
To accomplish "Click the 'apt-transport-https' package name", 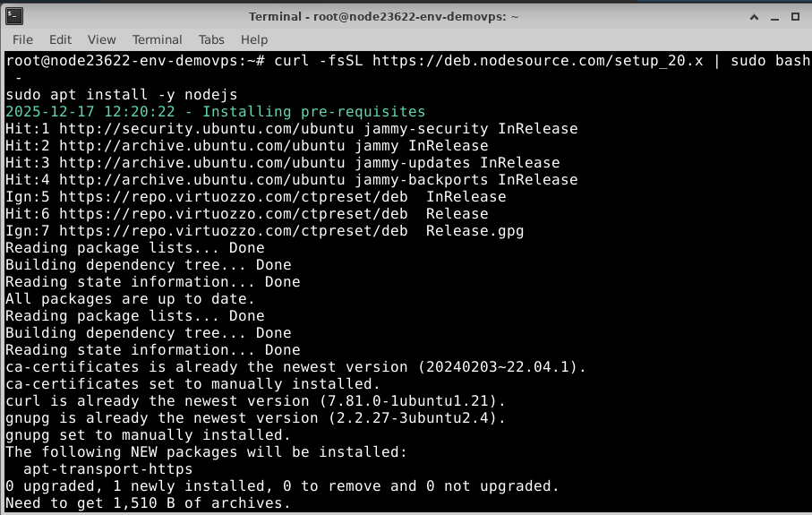I will pyautogui.click(x=107, y=469).
